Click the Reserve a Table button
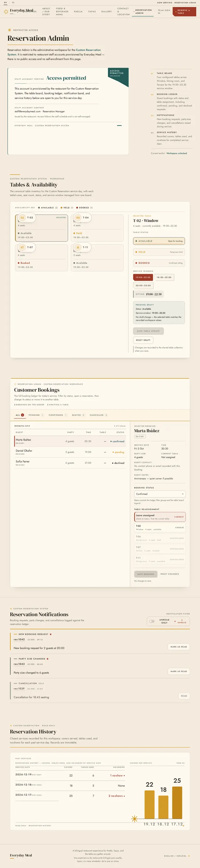 coord(184,12)
